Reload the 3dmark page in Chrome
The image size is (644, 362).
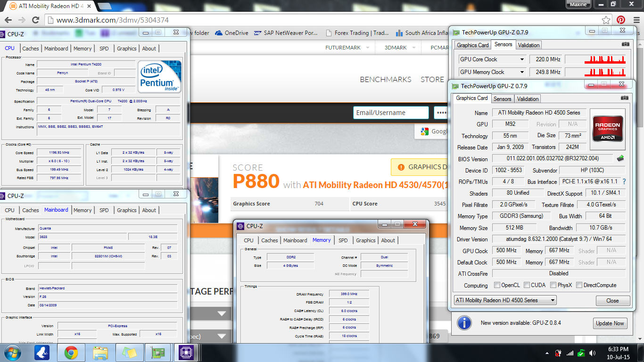[35, 20]
